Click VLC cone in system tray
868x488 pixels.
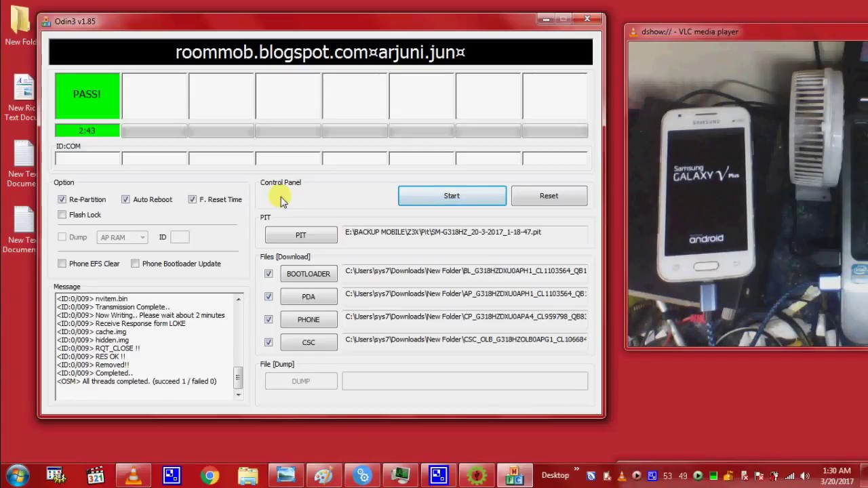pos(622,476)
